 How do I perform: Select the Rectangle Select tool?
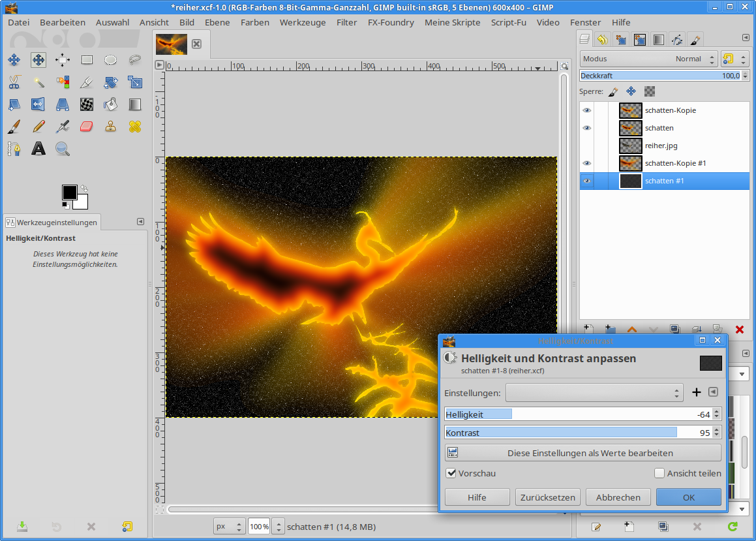click(87, 60)
